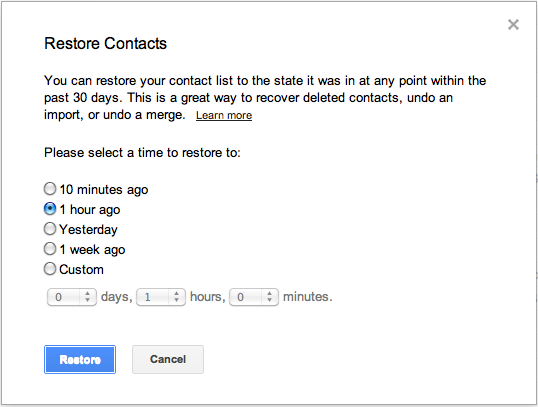Increase the days stepper up arrow

(x=87, y=293)
